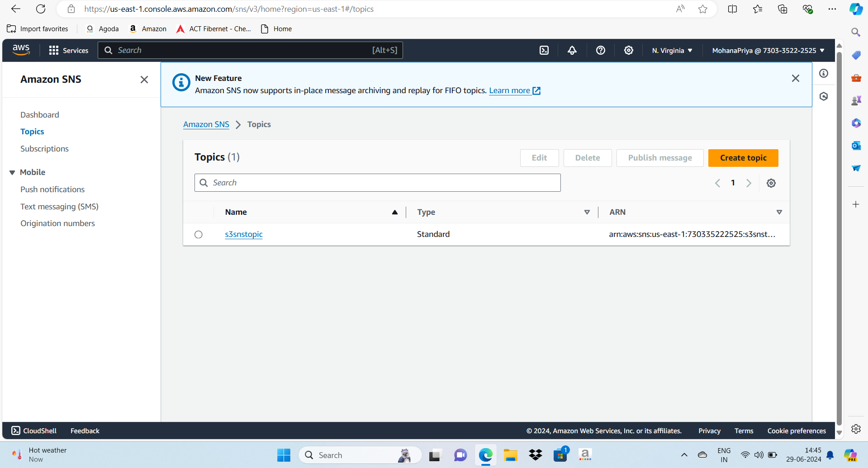
Task: Click the Create topic button
Action: (743, 158)
